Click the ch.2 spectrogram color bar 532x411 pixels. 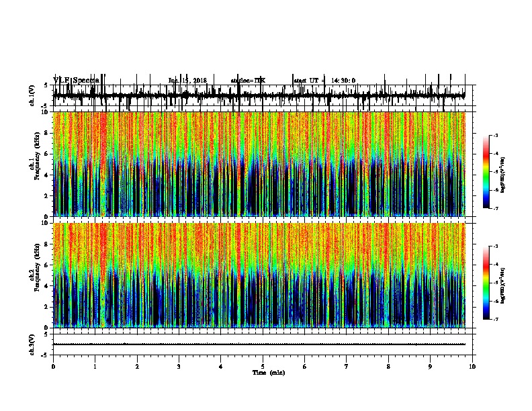point(486,283)
